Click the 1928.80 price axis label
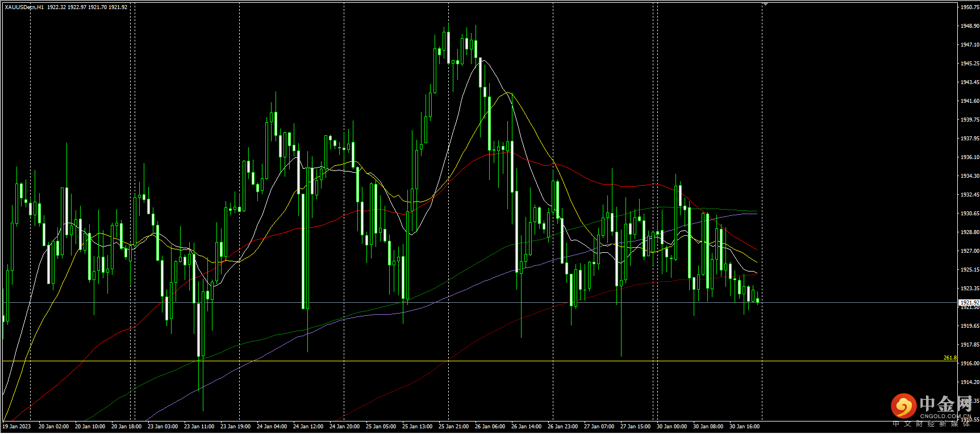The image size is (980, 434). point(970,232)
